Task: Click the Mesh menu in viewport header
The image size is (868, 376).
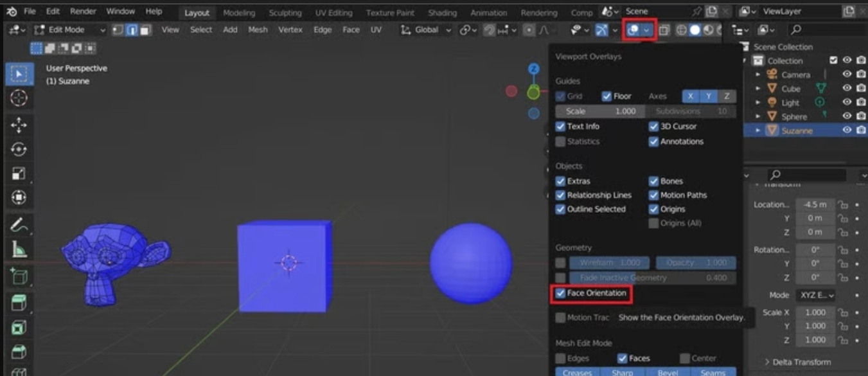Action: point(256,30)
